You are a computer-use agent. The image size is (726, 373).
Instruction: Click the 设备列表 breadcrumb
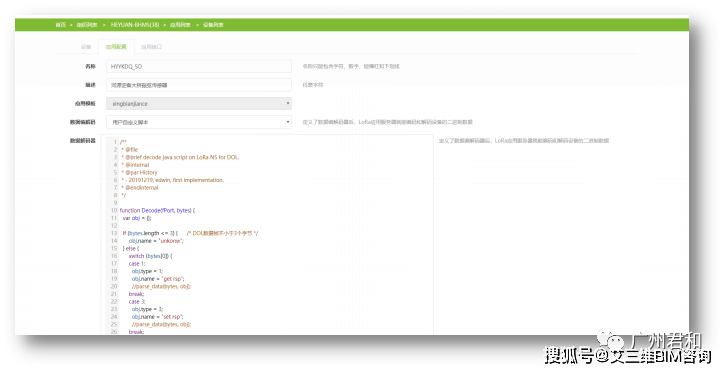pyautogui.click(x=213, y=25)
